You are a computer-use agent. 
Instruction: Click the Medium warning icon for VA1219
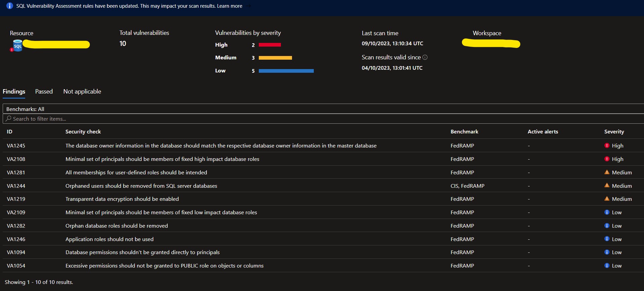607,199
